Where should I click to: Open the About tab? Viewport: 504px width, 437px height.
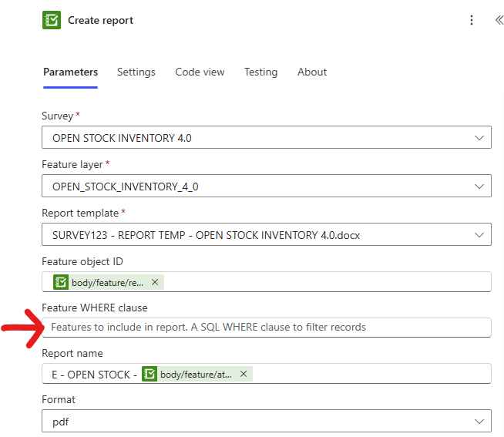coord(312,72)
